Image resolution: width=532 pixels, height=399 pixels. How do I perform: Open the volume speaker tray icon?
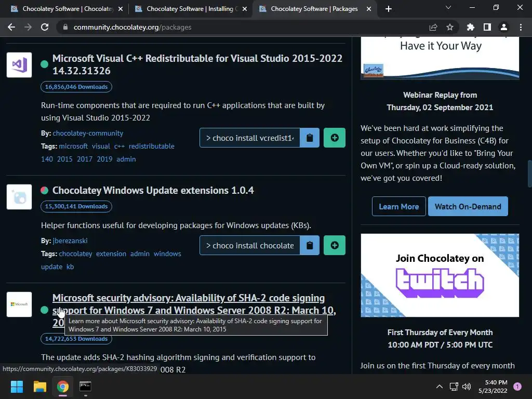pyautogui.click(x=467, y=387)
